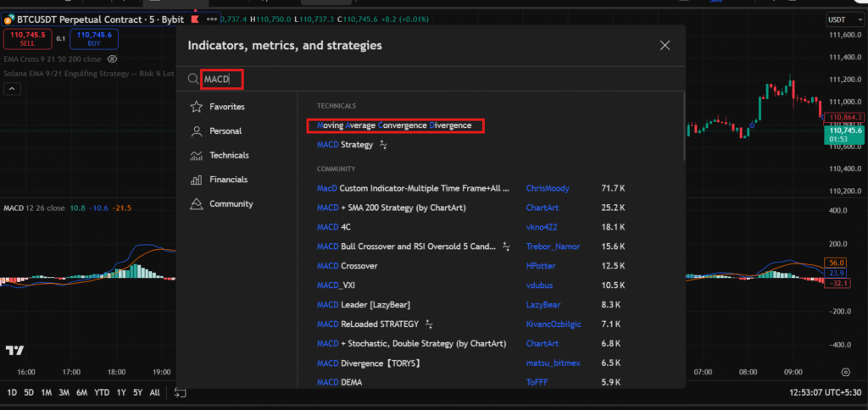Click the search magnifier icon in dialog
868x410 pixels.
(193, 80)
